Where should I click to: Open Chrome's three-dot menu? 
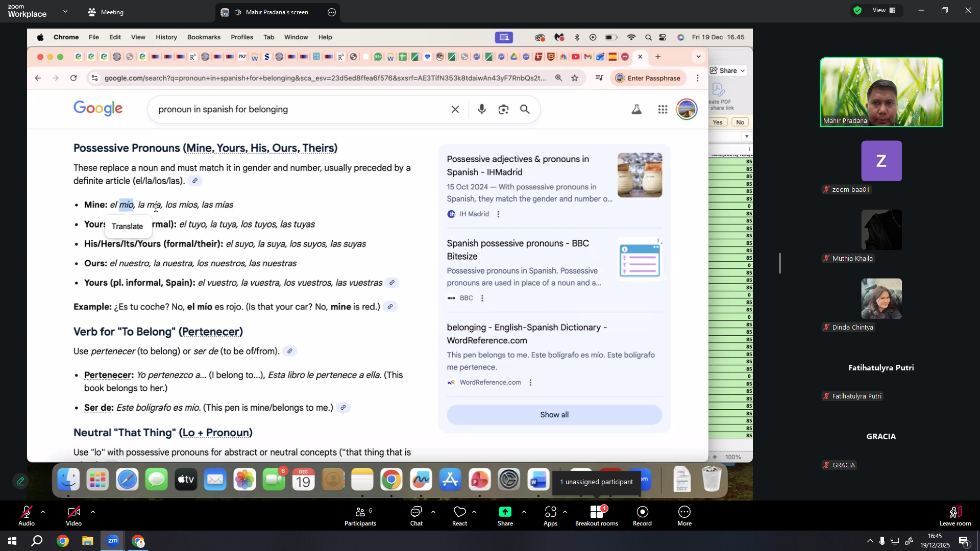[698, 78]
